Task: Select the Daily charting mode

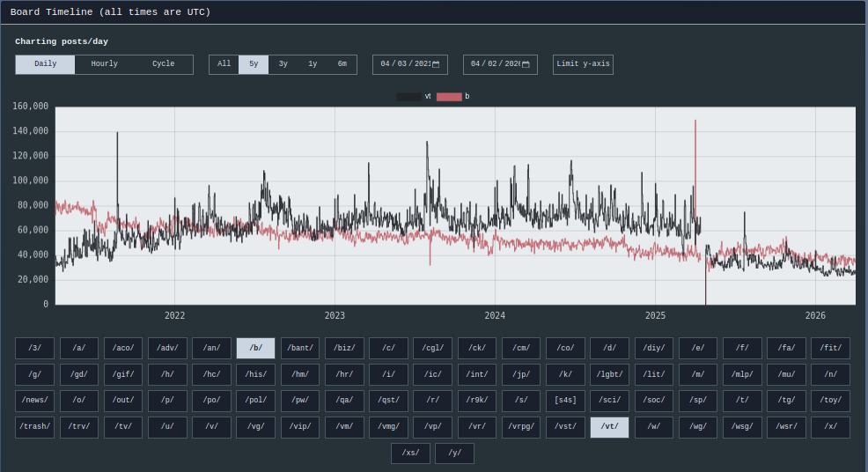Action: 46,64
